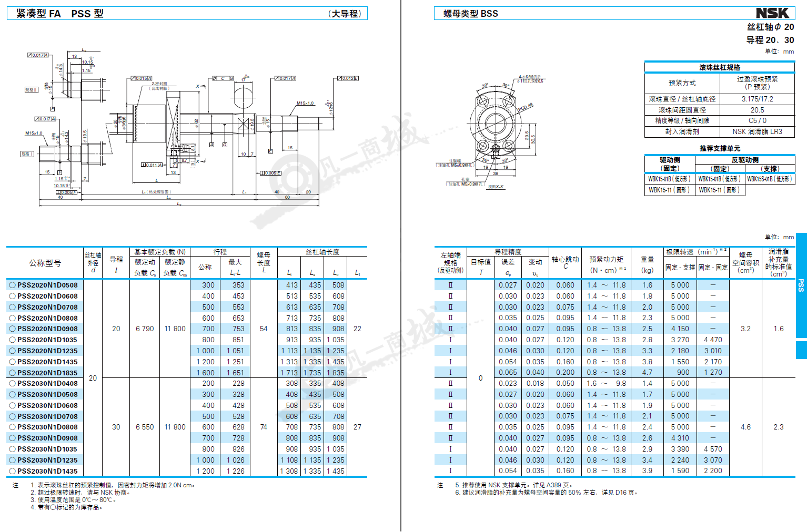Click the 'C5 / 0' accuracy grade value

pos(758,120)
